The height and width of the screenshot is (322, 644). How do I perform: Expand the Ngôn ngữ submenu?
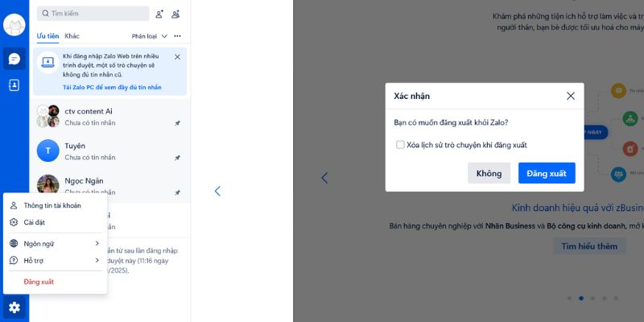(x=55, y=244)
